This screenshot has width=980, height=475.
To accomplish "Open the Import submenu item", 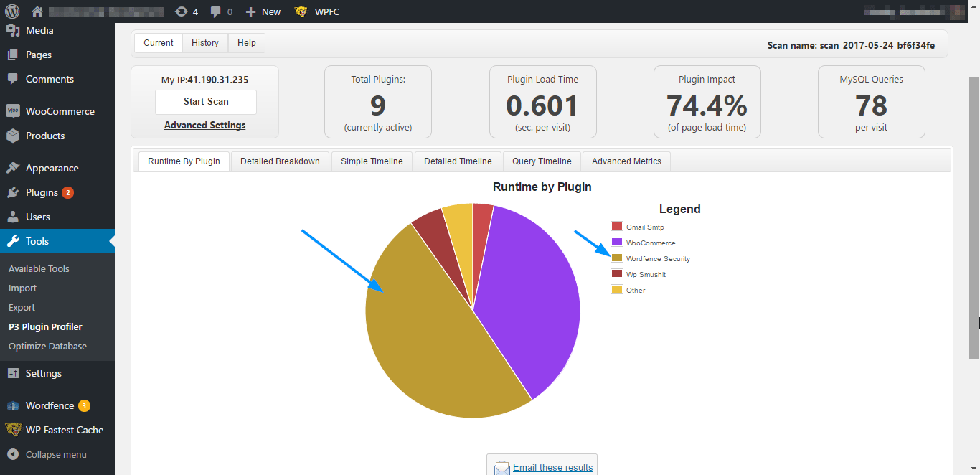I will tap(22, 288).
